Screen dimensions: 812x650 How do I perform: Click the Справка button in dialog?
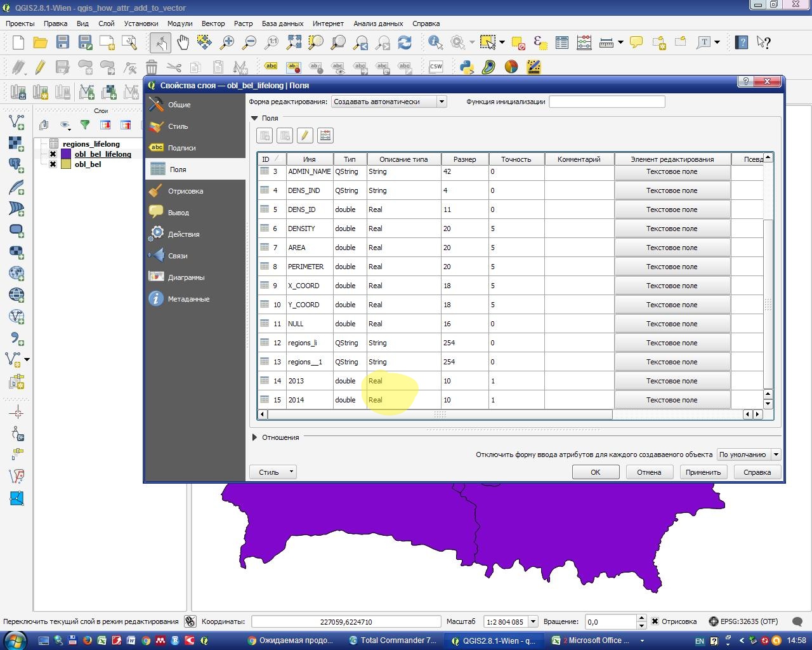coord(757,472)
